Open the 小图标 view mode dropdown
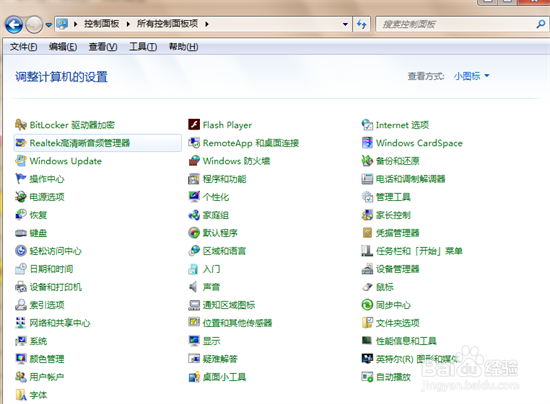 pos(471,76)
